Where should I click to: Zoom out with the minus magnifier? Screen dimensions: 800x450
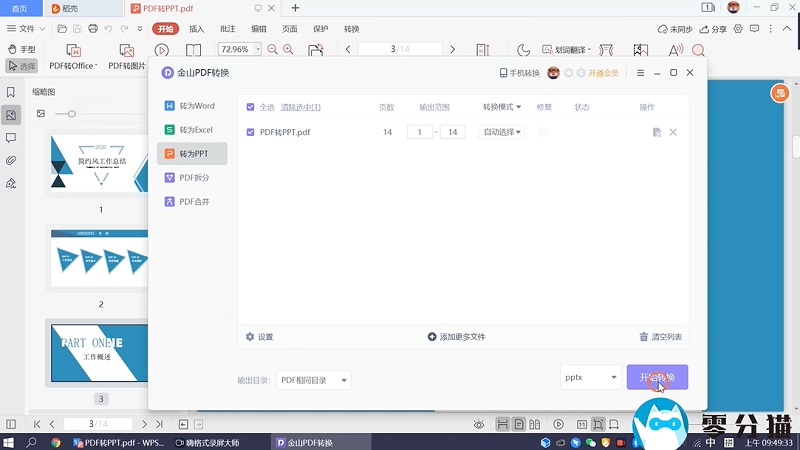pos(272,49)
